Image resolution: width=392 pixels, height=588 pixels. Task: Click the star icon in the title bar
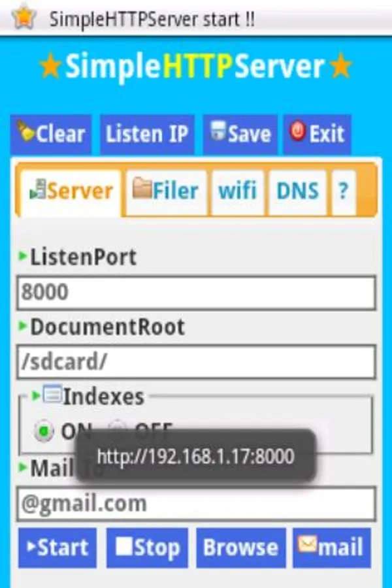(x=24, y=17)
